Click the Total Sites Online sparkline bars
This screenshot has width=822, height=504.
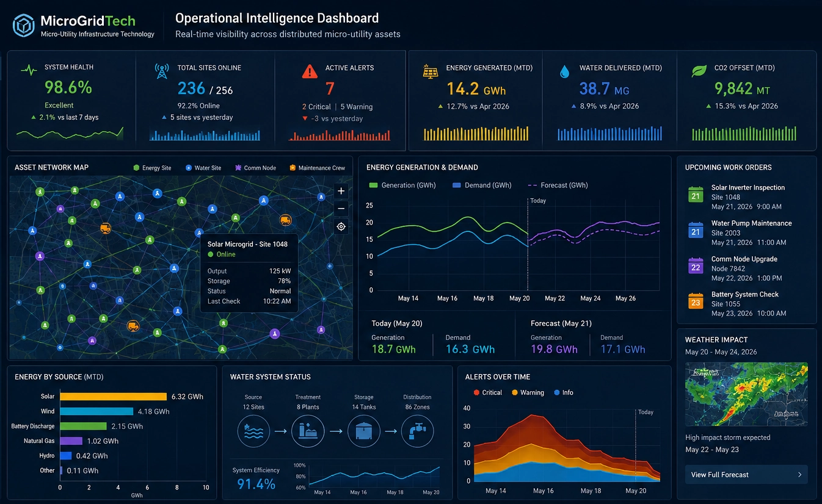tap(205, 134)
